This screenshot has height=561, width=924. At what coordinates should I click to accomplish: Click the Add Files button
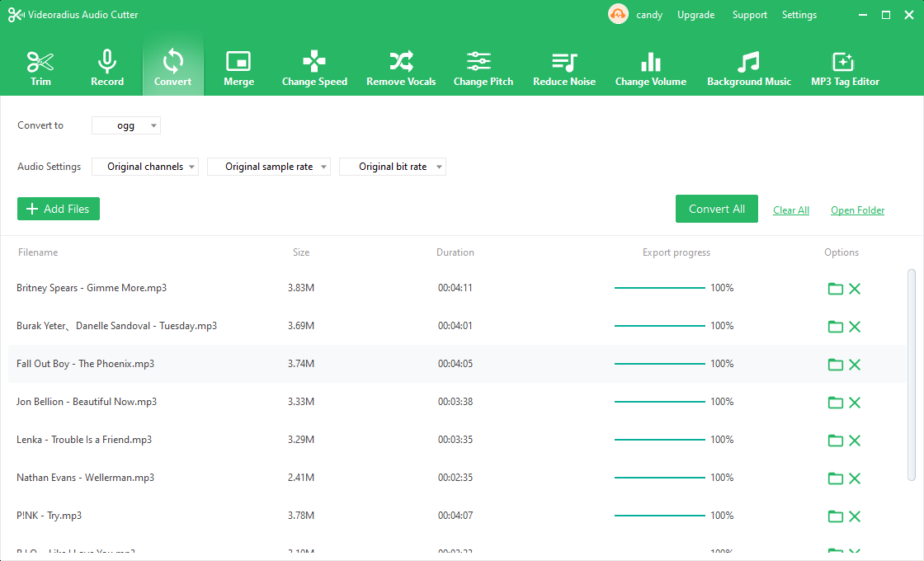coord(59,209)
